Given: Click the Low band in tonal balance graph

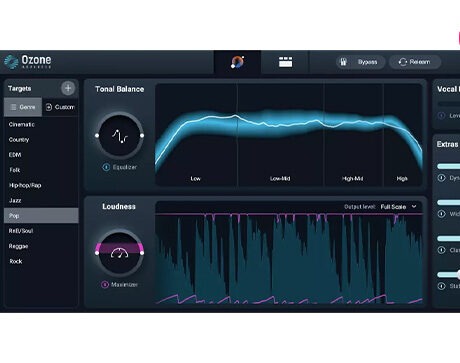Looking at the screenshot, I should 196,135.
